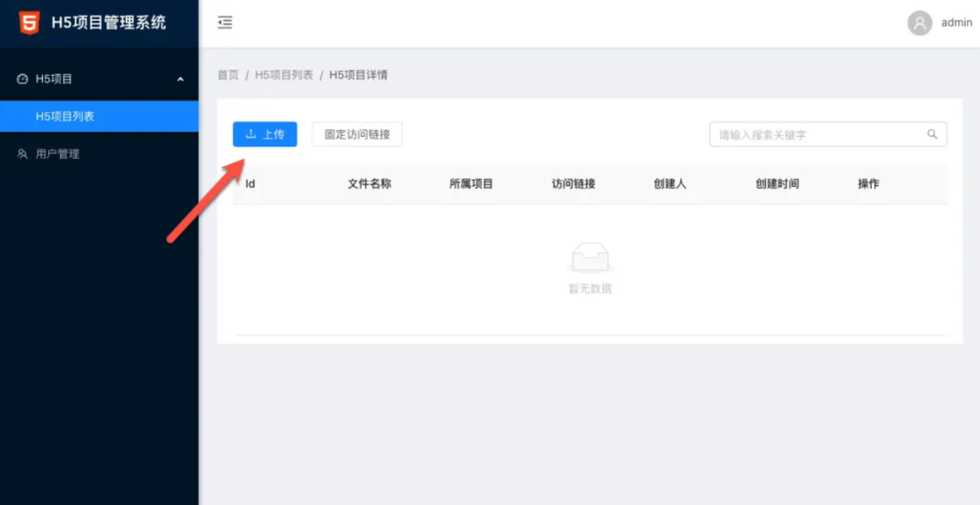This screenshot has height=505, width=980.
Task: Click the dashboard icon beside H5项目
Action: pyautogui.click(x=22, y=79)
